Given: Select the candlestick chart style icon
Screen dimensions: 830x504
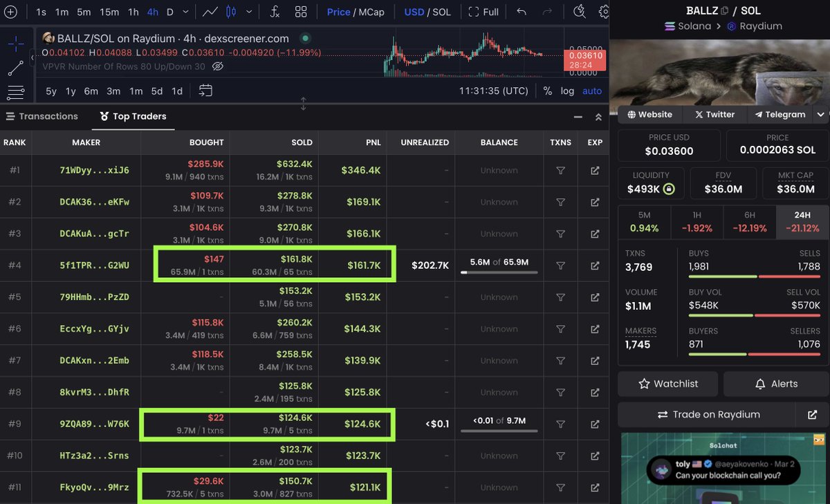Looking at the screenshot, I should pos(230,12).
